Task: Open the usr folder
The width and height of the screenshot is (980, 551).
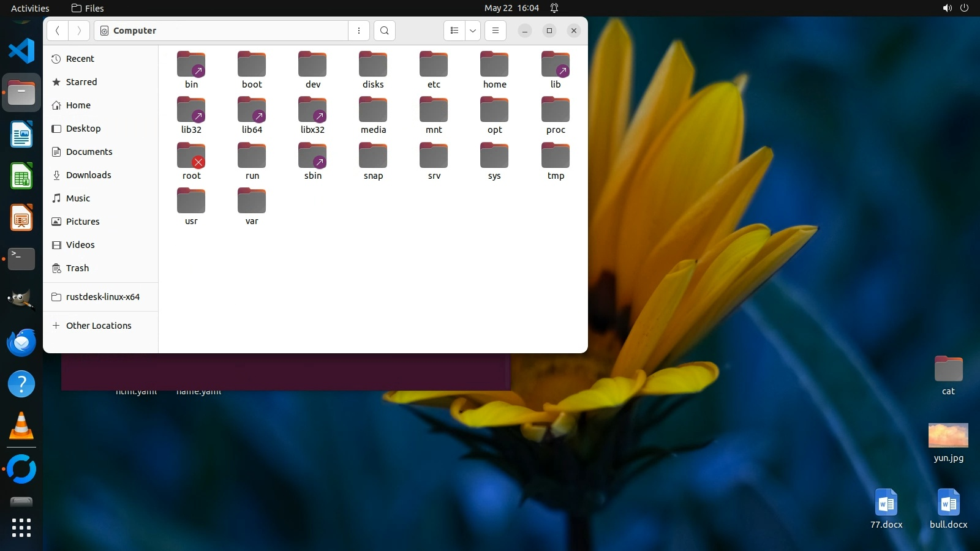Action: [191, 206]
